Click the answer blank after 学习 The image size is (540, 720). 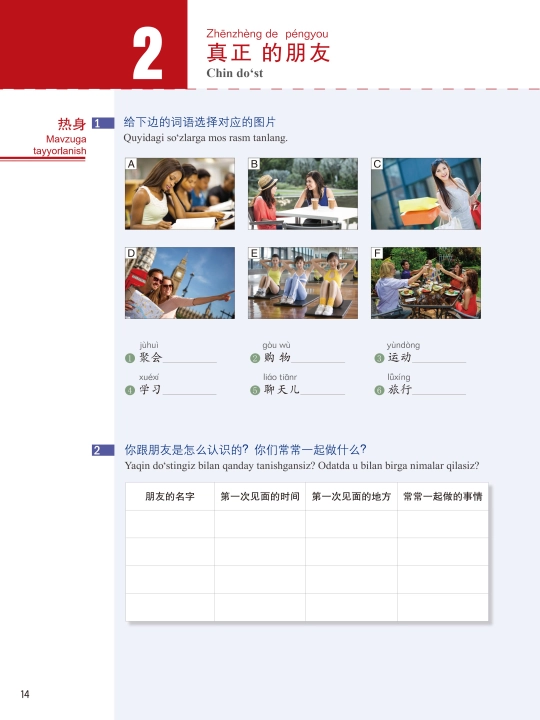click(189, 390)
